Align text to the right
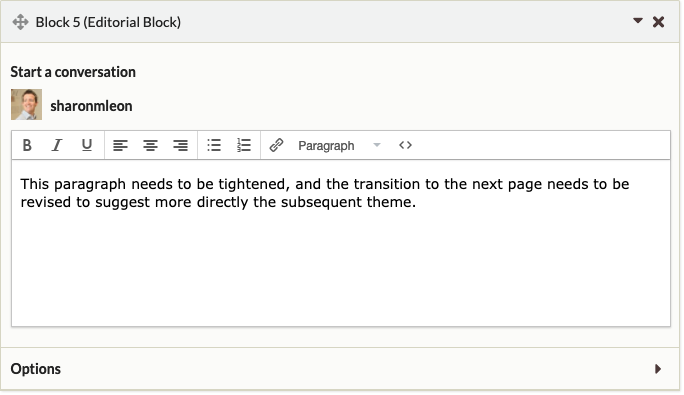 181,145
